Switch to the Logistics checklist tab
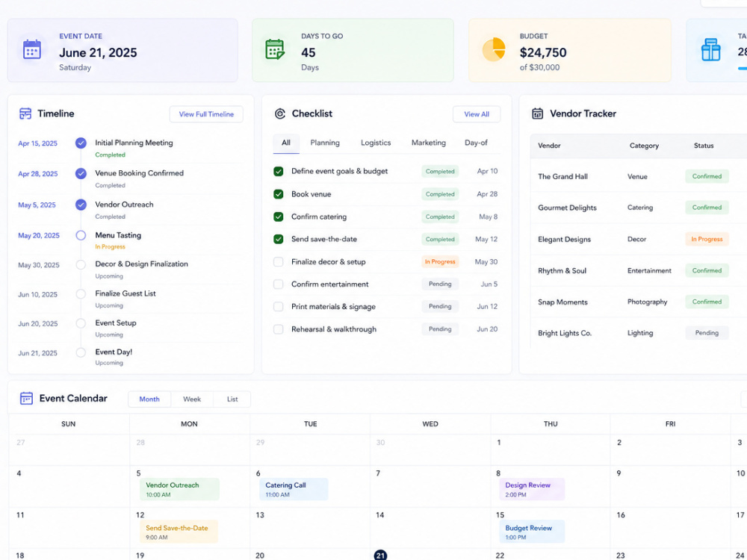747x560 pixels. tap(376, 143)
